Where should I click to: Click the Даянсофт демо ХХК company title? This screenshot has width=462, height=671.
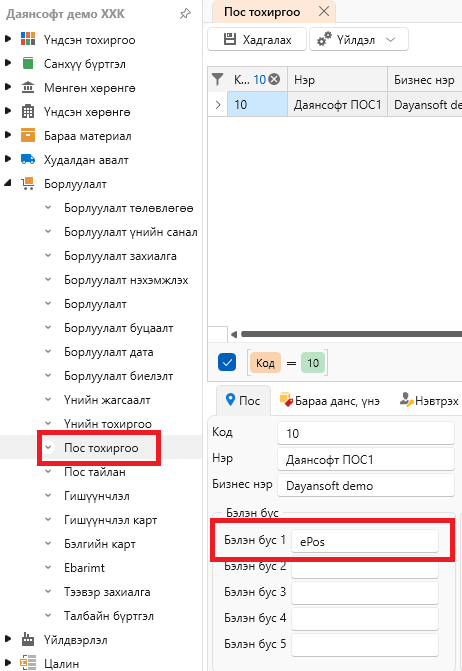pyautogui.click(x=65, y=14)
